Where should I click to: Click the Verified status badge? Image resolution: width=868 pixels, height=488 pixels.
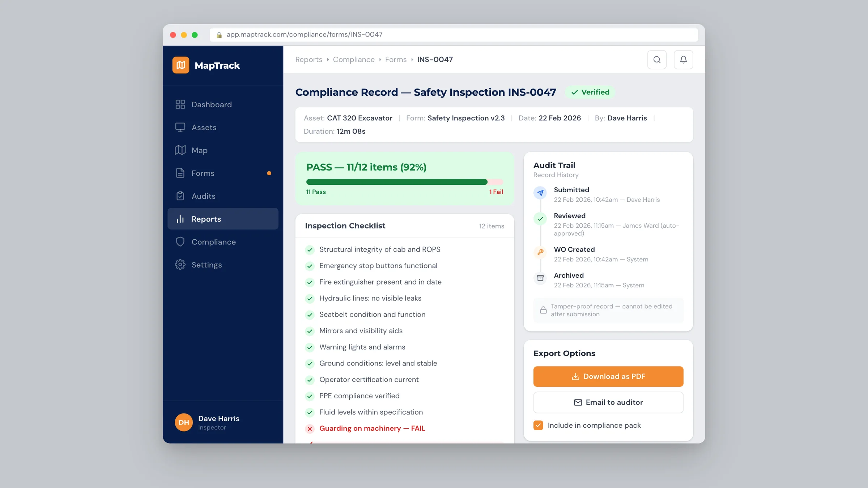590,92
